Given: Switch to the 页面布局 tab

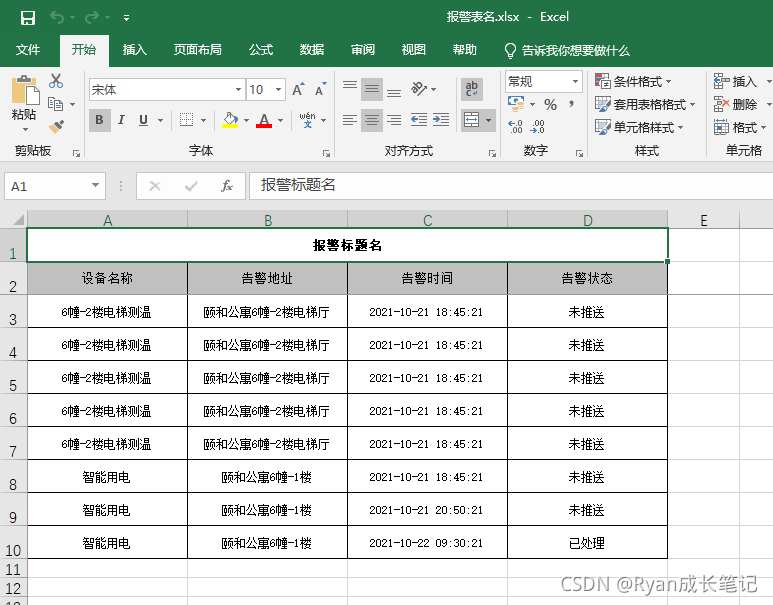Looking at the screenshot, I should (x=197, y=50).
